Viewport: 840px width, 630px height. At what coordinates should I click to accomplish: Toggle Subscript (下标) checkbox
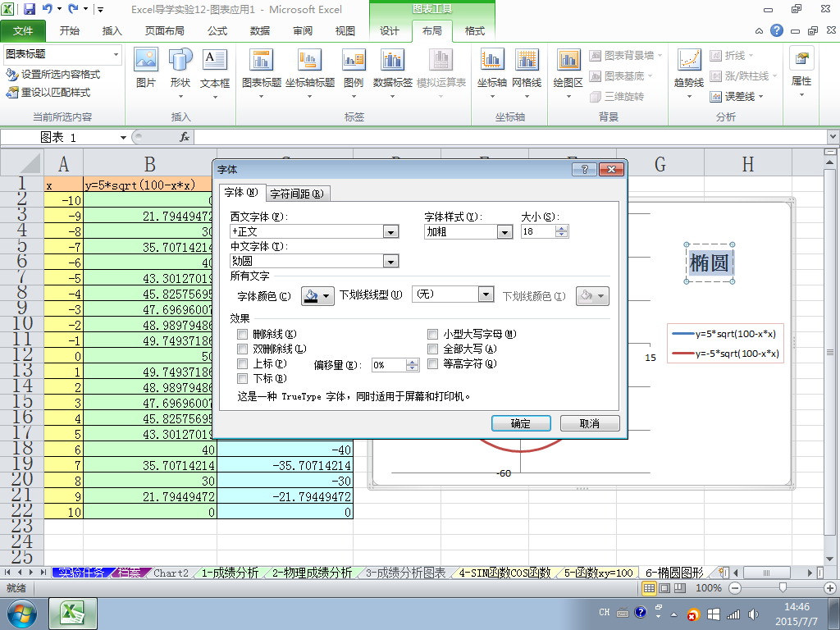coord(242,379)
